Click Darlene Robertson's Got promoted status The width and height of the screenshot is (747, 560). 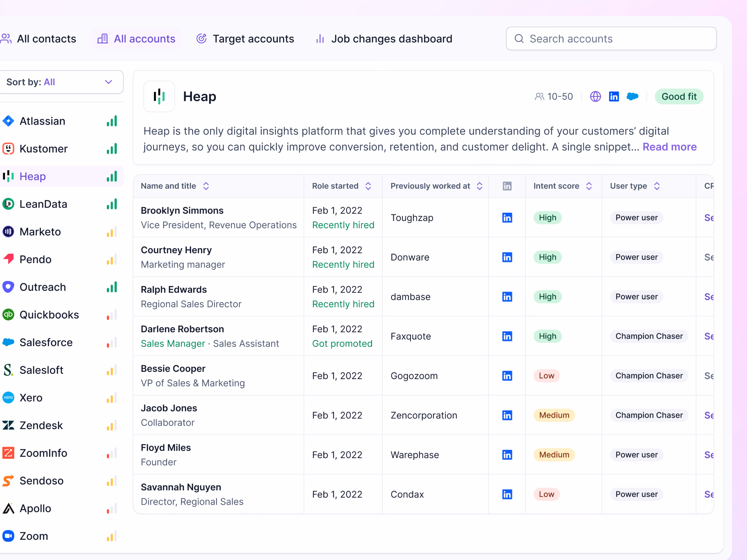[342, 344]
